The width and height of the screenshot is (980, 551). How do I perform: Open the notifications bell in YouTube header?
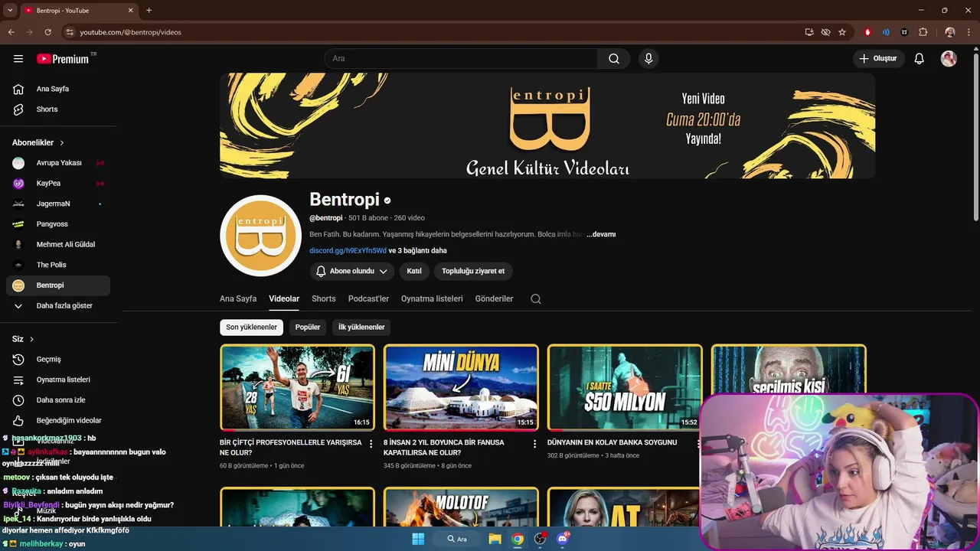[920, 59]
